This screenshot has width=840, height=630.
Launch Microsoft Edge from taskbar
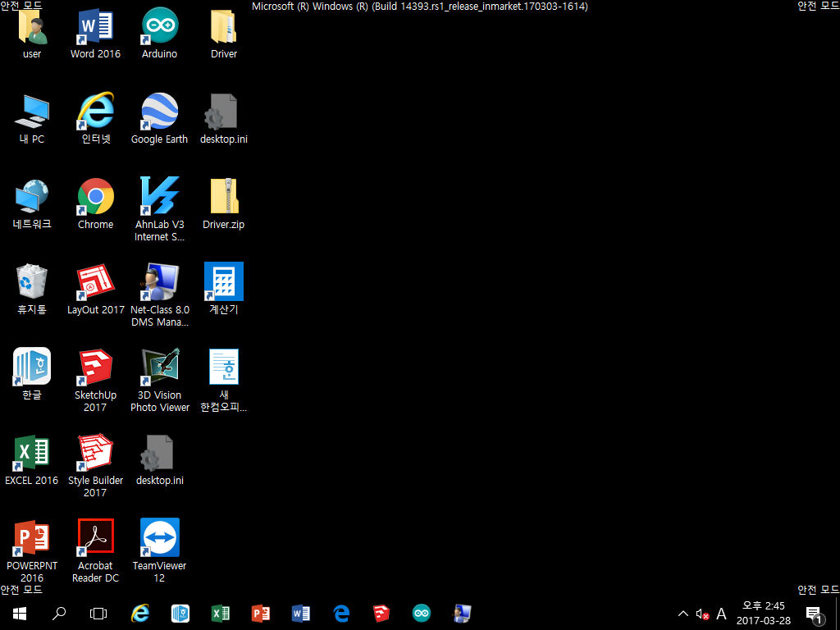click(341, 614)
